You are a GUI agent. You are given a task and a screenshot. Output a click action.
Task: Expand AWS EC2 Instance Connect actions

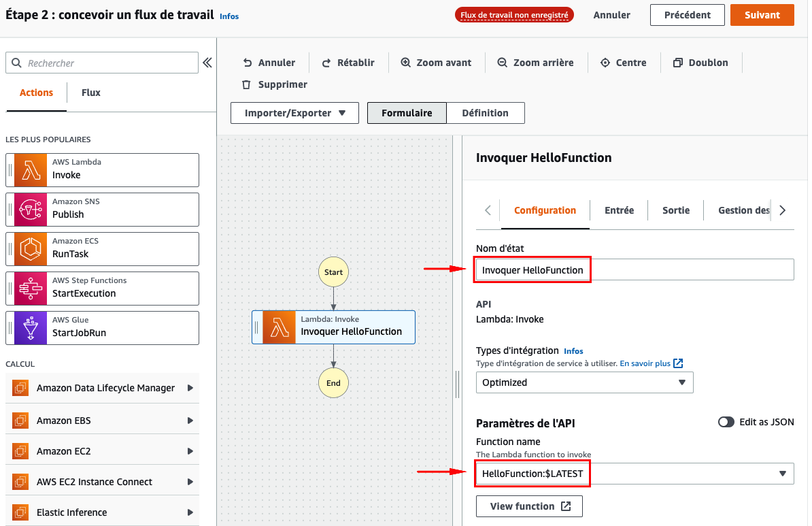coord(190,482)
